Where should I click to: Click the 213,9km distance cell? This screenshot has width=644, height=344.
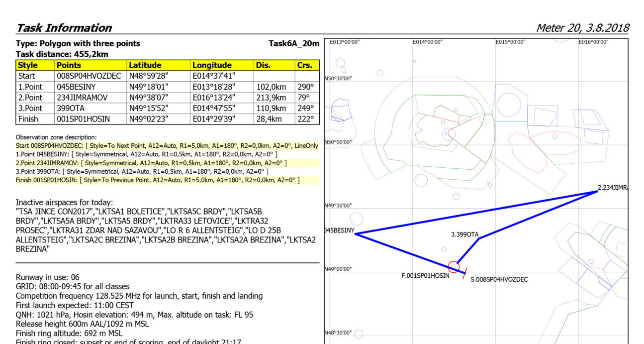pyautogui.click(x=271, y=98)
